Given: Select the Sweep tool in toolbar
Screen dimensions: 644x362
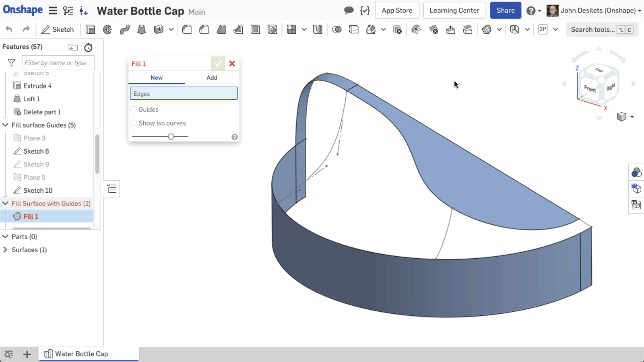Looking at the screenshot, I should 124,29.
